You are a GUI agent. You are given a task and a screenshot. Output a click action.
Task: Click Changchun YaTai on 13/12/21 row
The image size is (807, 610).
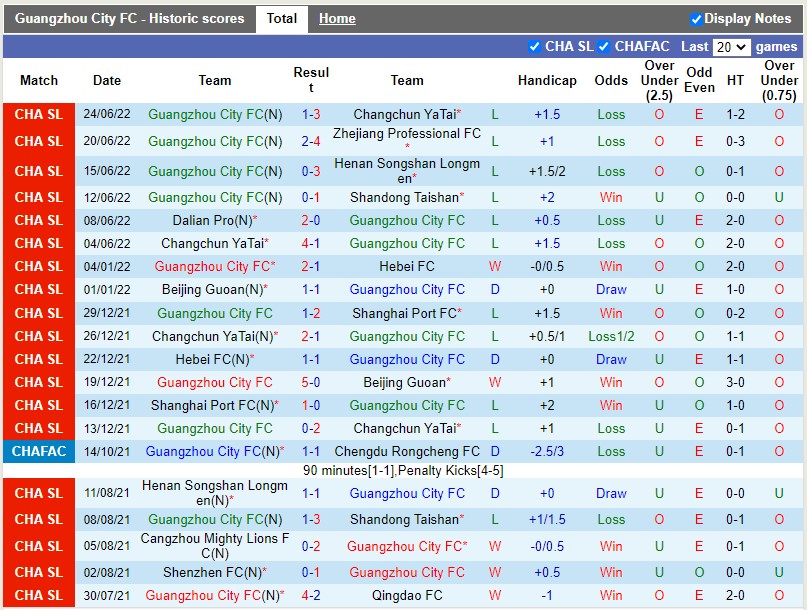[x=407, y=428]
